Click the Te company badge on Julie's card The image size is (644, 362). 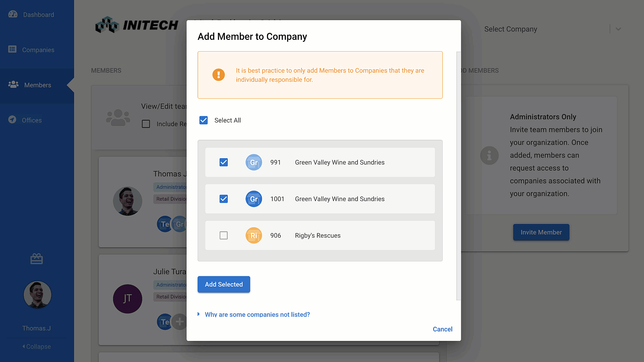click(x=164, y=322)
